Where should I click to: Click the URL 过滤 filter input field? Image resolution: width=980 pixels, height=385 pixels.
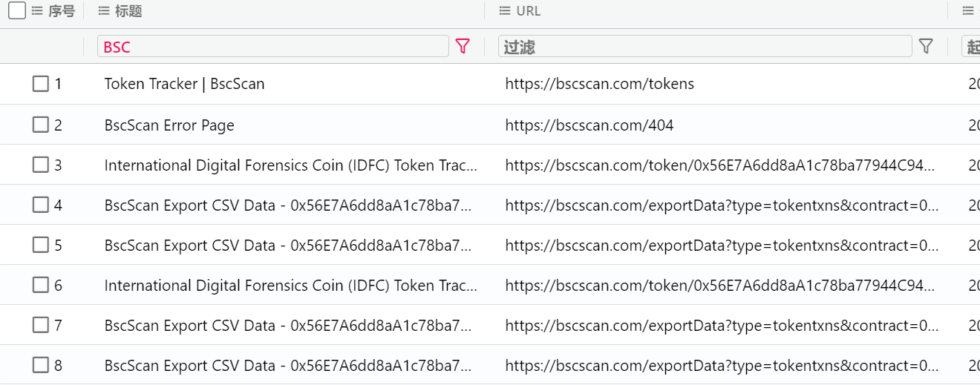coord(704,47)
